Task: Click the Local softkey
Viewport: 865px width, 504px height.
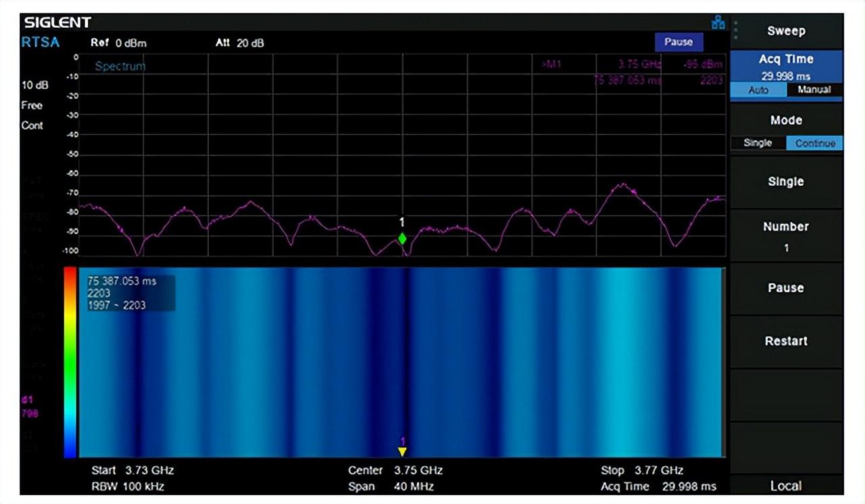Action: point(786,486)
